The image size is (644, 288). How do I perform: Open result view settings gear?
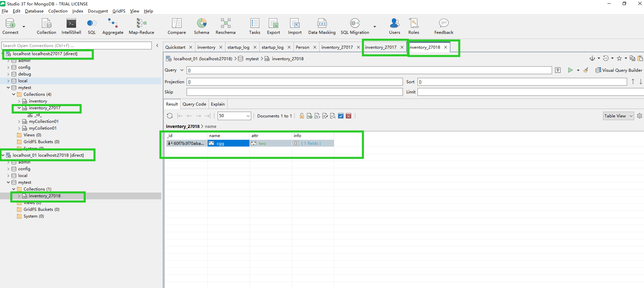pyautogui.click(x=640, y=116)
